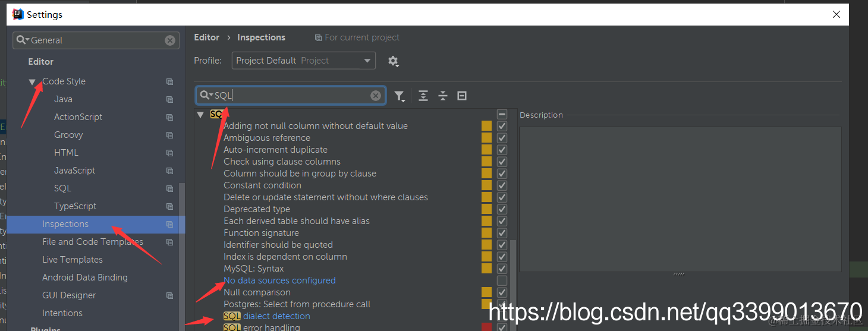Uncheck Adding not null column without default value
The image size is (868, 331).
point(502,126)
